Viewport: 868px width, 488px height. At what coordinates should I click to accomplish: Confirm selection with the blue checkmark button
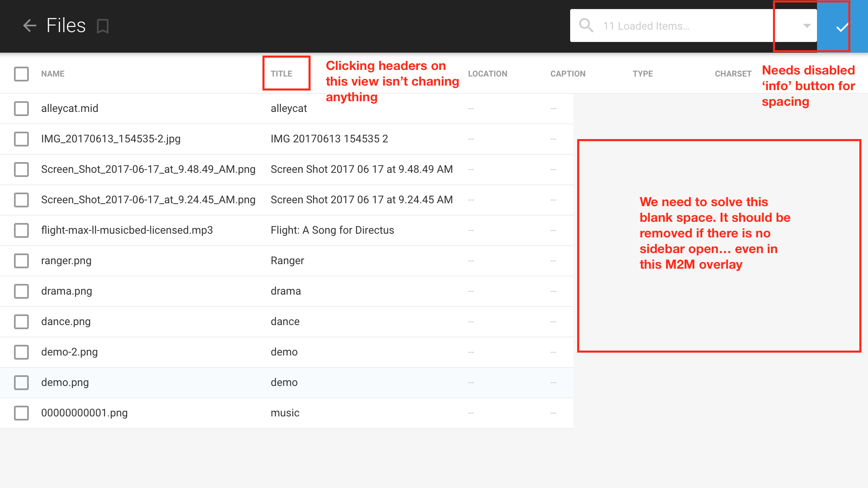(842, 26)
